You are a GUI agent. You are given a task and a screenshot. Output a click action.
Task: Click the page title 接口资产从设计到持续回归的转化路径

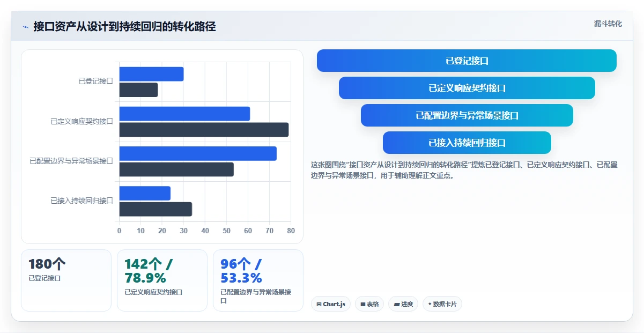[x=124, y=27]
